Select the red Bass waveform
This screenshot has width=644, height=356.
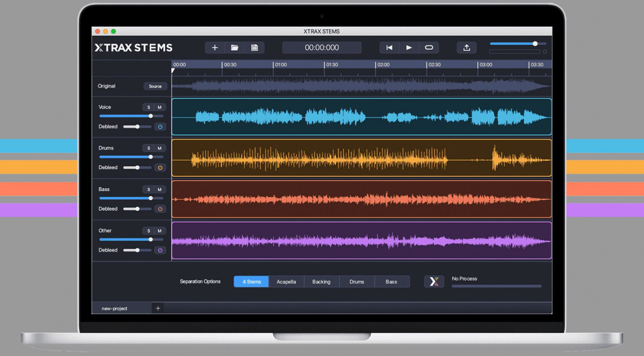[361, 199]
